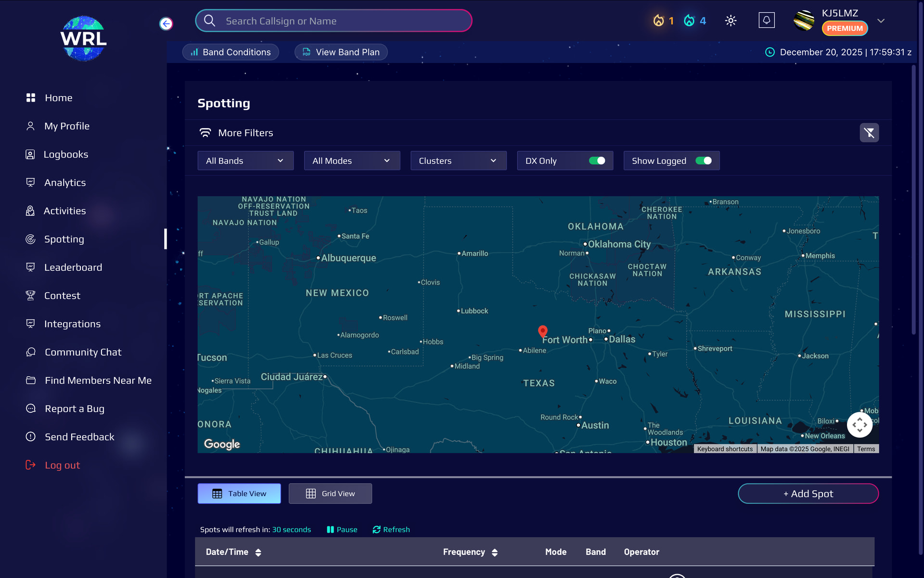Viewport: 924px width, 578px height.
Task: Open the notifications bell icon
Action: (x=766, y=20)
